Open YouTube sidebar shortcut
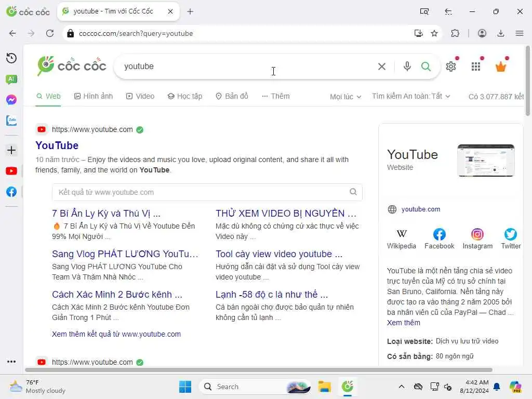Viewport: 532px width, 399px height. (11, 171)
